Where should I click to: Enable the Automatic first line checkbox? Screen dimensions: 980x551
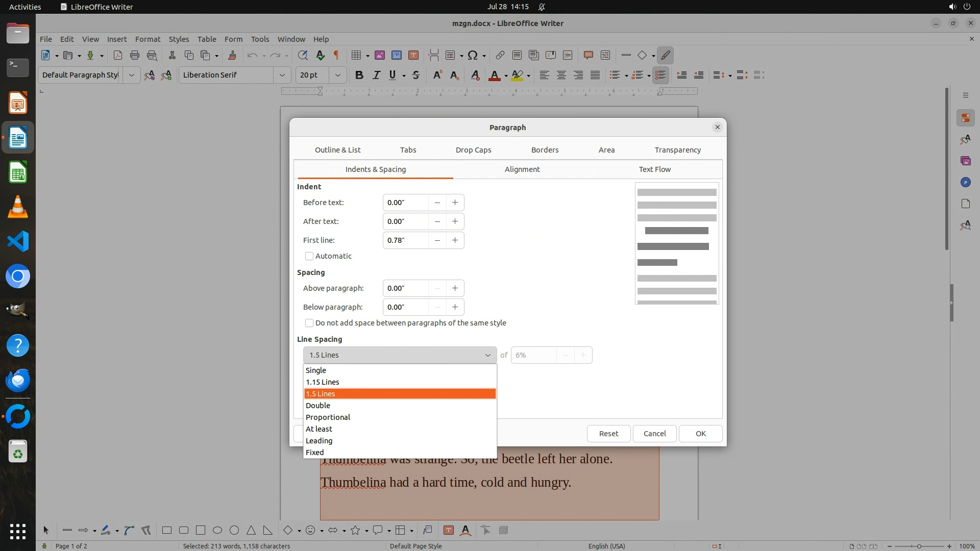point(309,256)
